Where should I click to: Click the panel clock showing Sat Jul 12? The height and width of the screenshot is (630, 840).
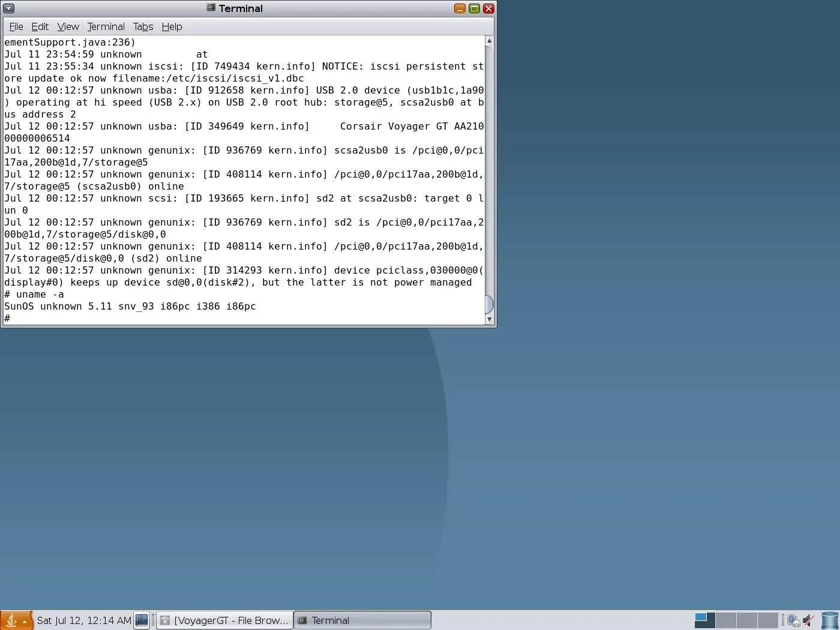84,620
